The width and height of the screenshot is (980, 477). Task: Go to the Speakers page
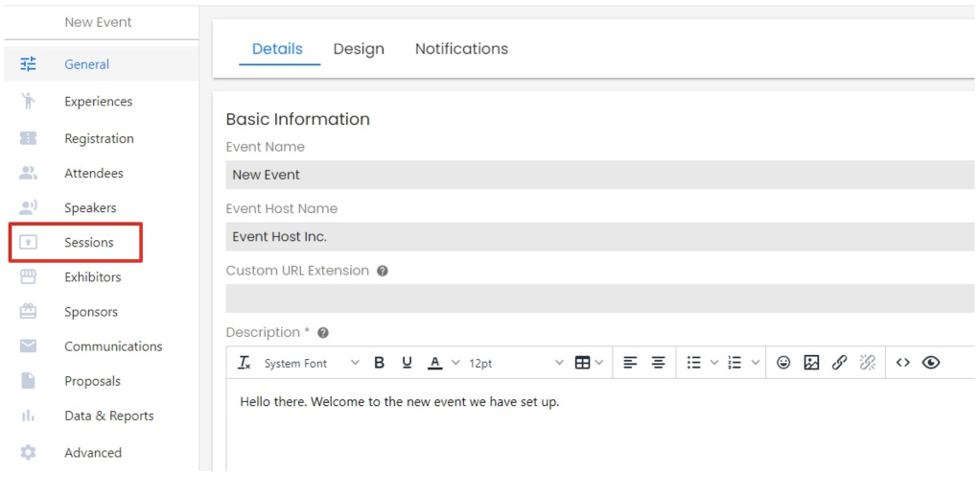[x=90, y=207]
